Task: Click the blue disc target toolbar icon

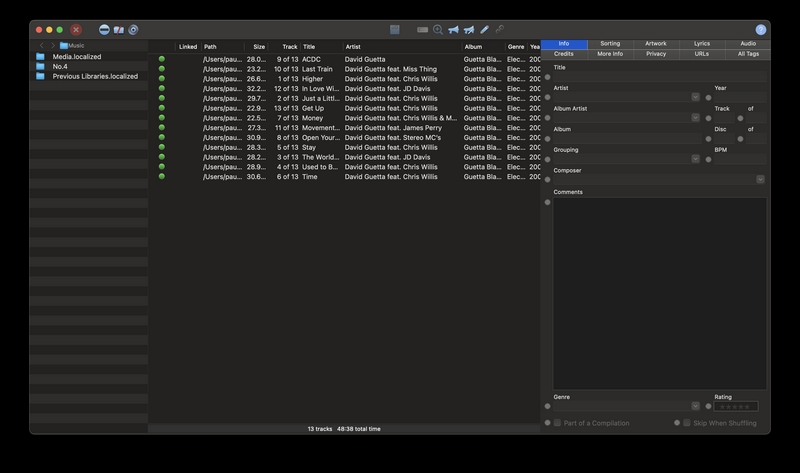Action: (133, 30)
